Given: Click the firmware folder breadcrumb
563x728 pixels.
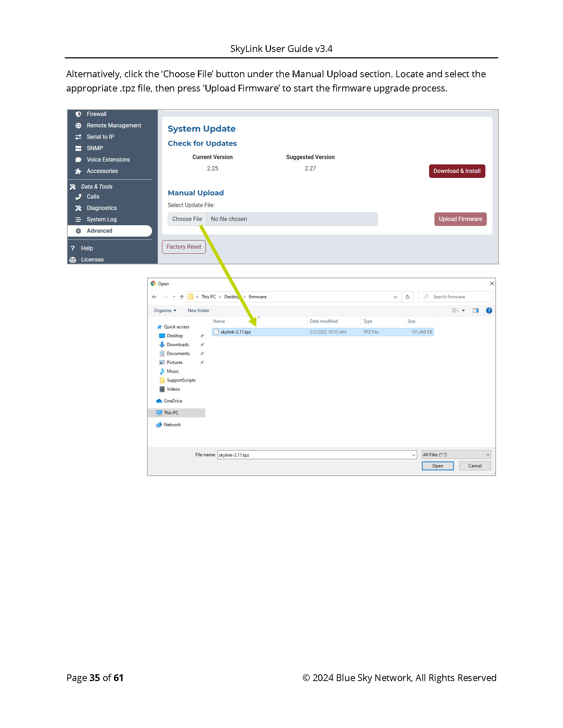Looking at the screenshot, I should 257,297.
